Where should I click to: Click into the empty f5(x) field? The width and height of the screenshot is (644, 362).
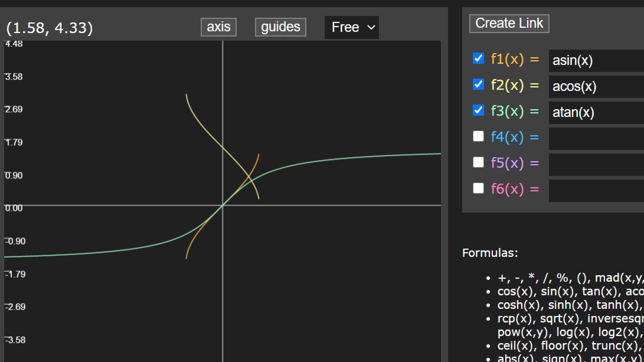click(x=596, y=164)
